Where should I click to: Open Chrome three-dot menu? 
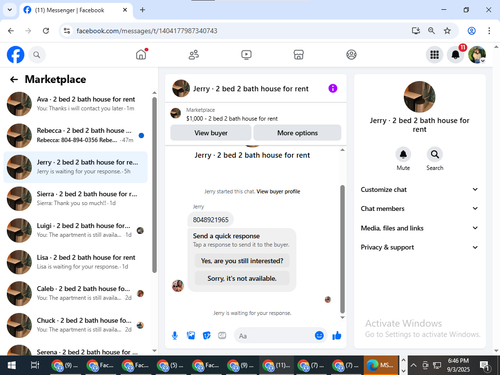pos(489,31)
